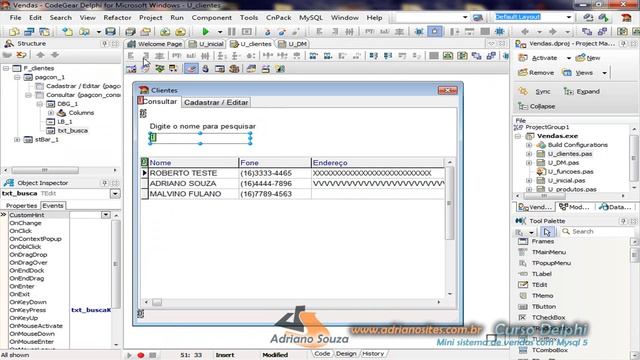Viewport: 640px width, 360px height.
Task: Click the delete icon in the Structure toolbar
Action: 21,55
